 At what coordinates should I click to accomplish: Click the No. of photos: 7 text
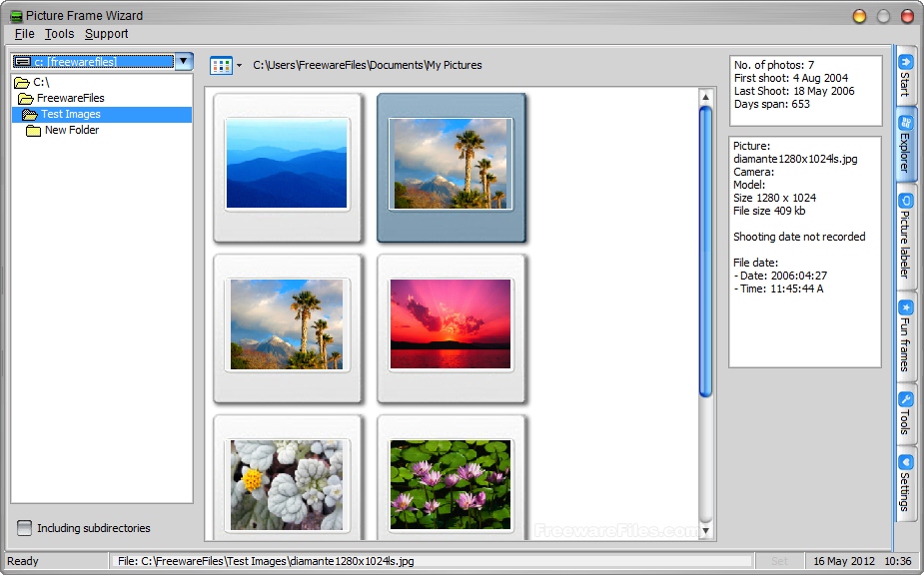774,65
